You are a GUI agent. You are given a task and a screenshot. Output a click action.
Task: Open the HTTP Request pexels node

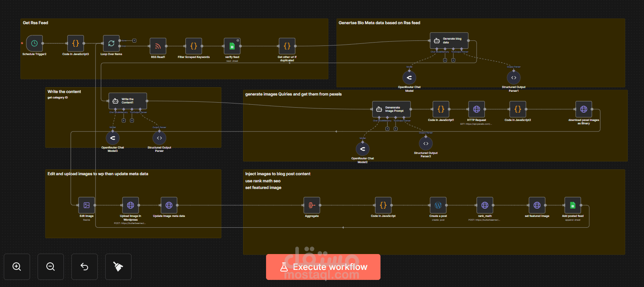[x=477, y=109]
